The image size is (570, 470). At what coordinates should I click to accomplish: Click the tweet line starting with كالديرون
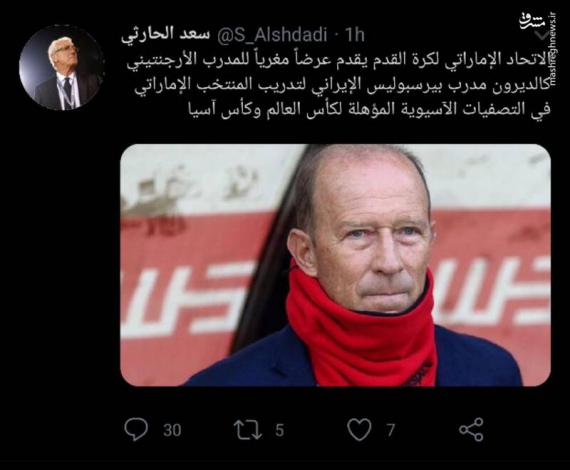[x=343, y=86]
